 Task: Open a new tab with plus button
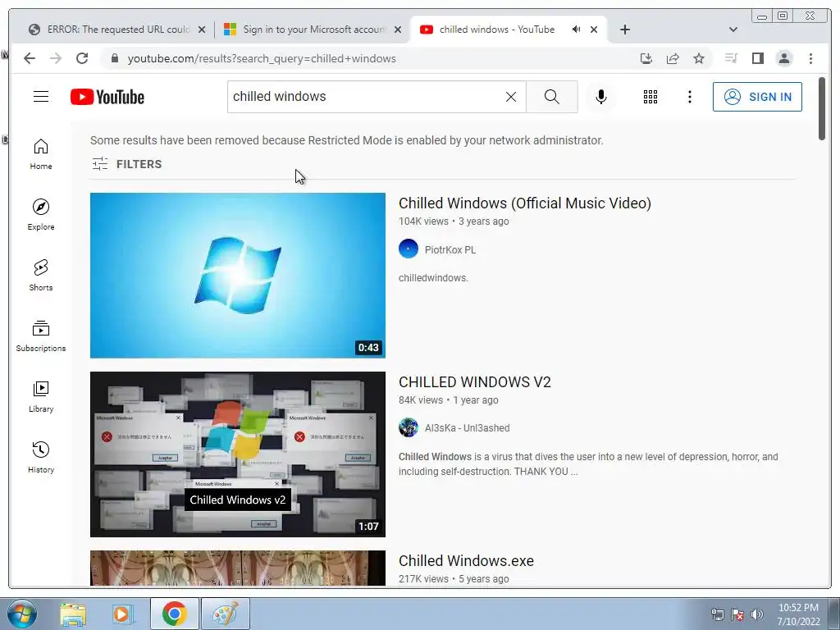pyautogui.click(x=624, y=30)
